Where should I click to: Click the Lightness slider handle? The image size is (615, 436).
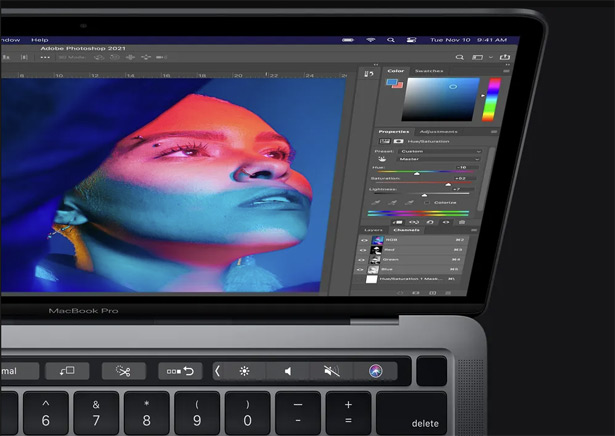[424, 195]
